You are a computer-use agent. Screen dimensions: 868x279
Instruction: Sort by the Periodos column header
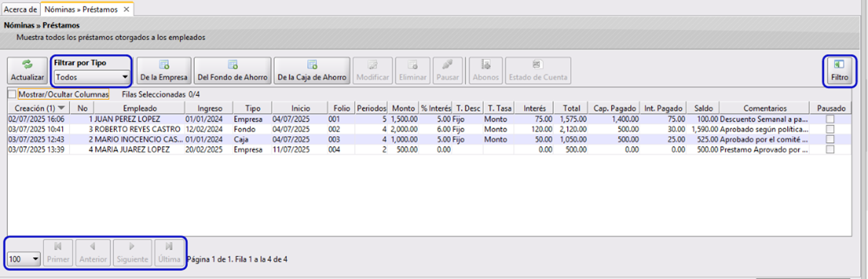(371, 108)
